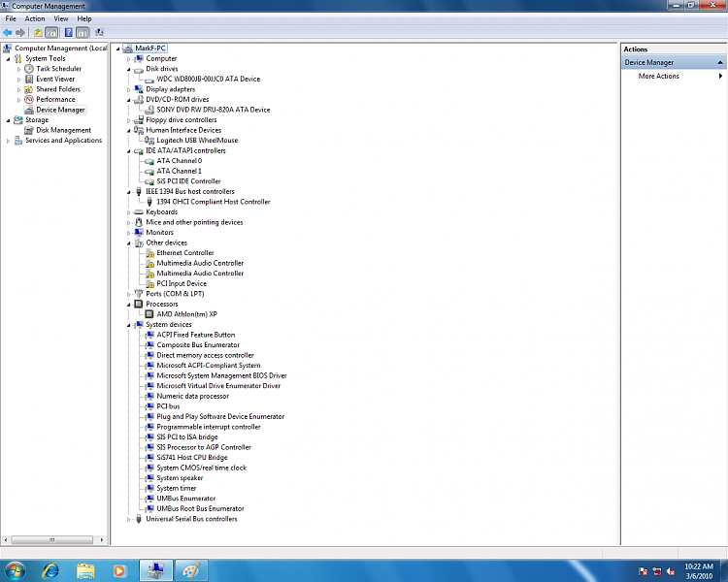This screenshot has width=728, height=582.
Task: Collapse the Disk drives category
Action: click(128, 69)
